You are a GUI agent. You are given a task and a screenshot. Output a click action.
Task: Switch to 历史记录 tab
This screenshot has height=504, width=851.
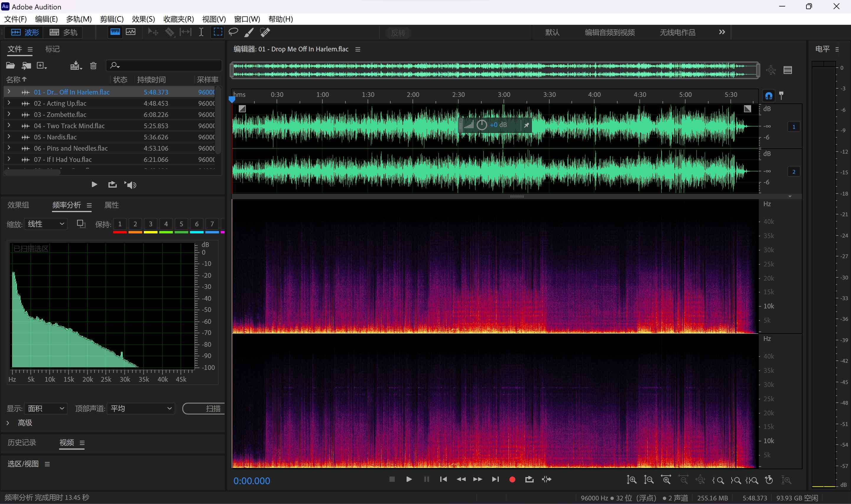click(x=22, y=442)
